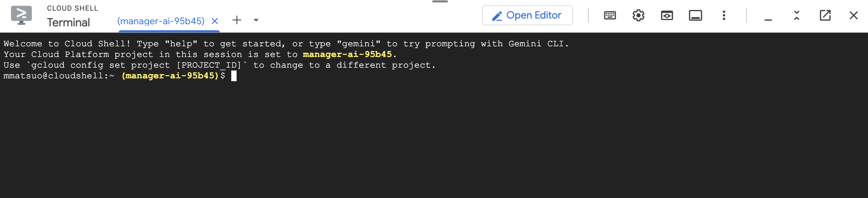Click the CLOUD SHELL title text

tap(72, 8)
